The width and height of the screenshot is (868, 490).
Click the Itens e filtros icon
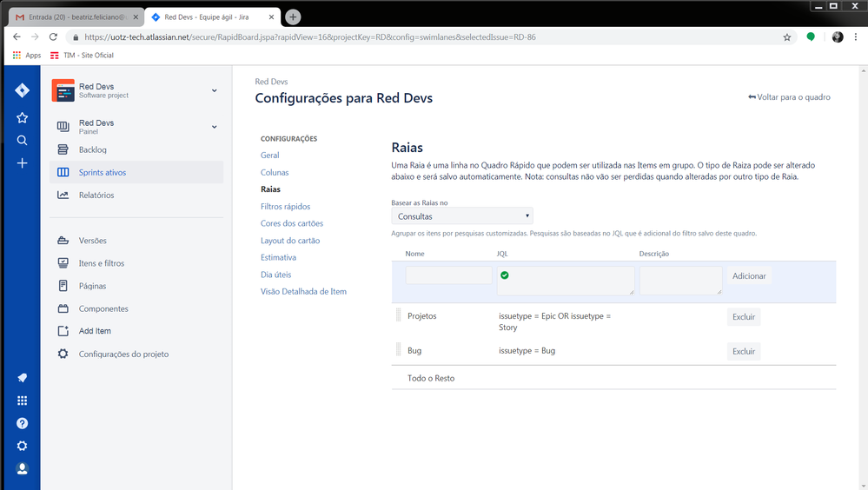click(63, 263)
